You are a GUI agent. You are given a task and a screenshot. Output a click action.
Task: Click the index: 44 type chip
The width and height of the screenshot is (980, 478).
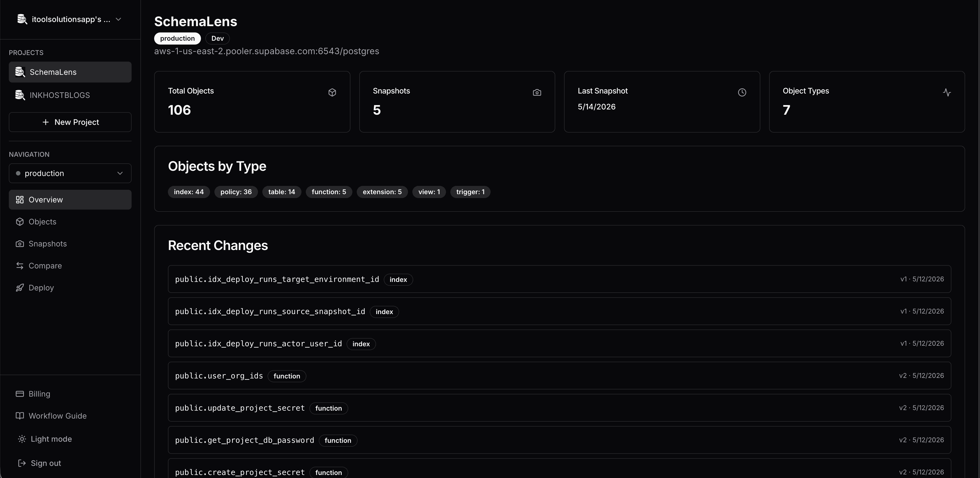[189, 192]
